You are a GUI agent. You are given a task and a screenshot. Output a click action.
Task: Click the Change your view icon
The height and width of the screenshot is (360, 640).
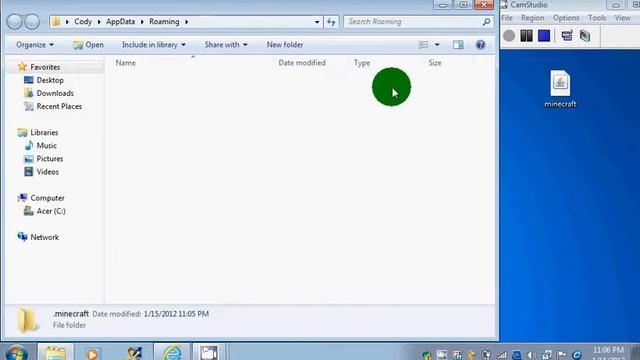[423, 45]
